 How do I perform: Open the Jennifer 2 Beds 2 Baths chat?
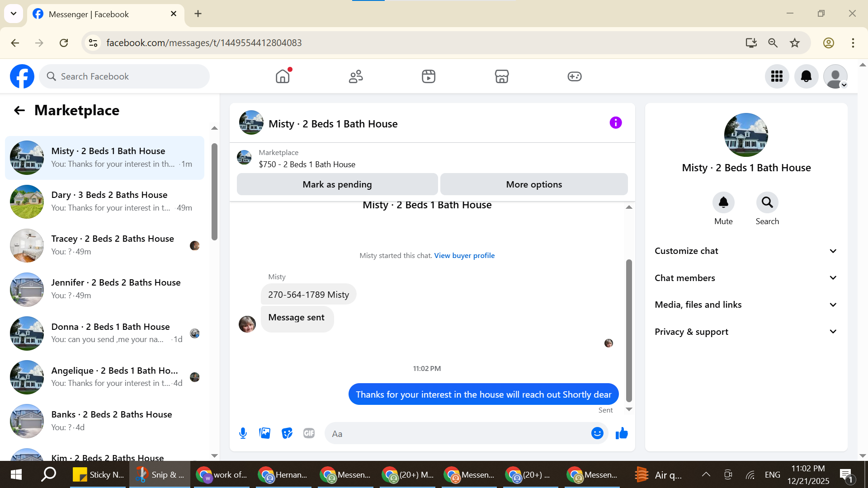click(x=104, y=289)
